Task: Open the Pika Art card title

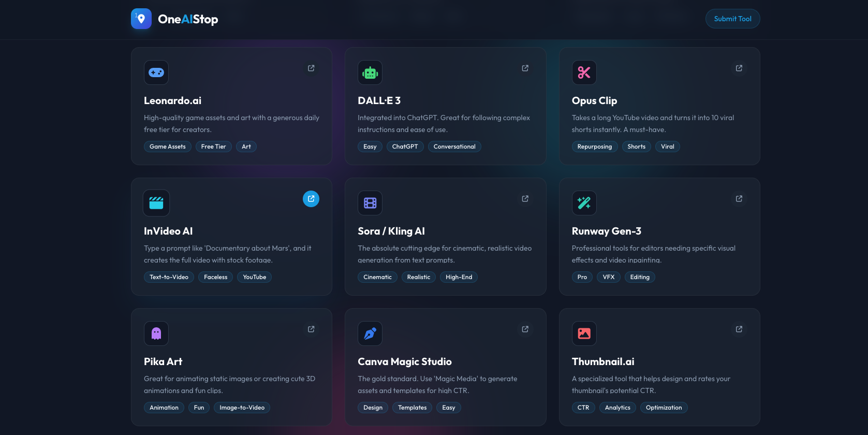Action: pos(163,361)
